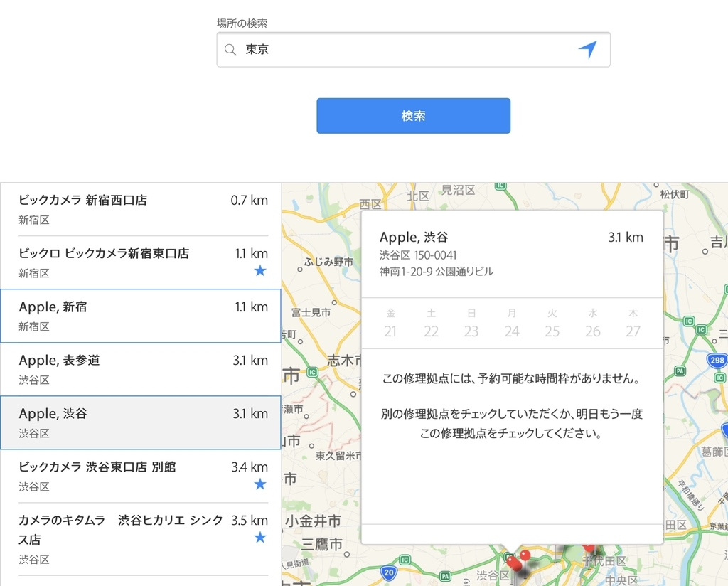This screenshot has width=728, height=586.
Task: Click route 298 shield on map
Action: (x=717, y=360)
